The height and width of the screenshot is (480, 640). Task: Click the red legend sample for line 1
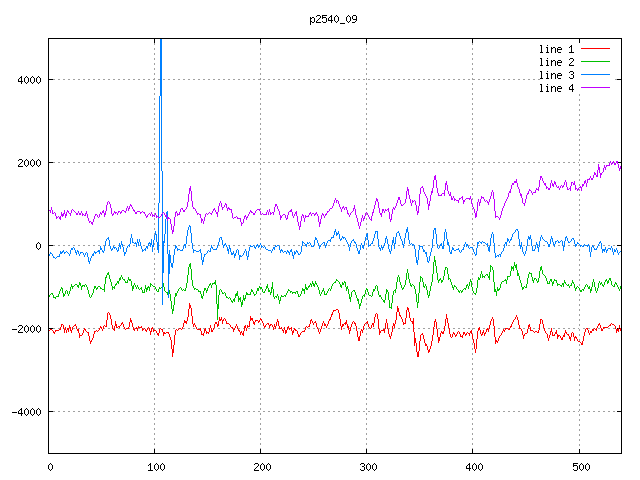coord(595,49)
